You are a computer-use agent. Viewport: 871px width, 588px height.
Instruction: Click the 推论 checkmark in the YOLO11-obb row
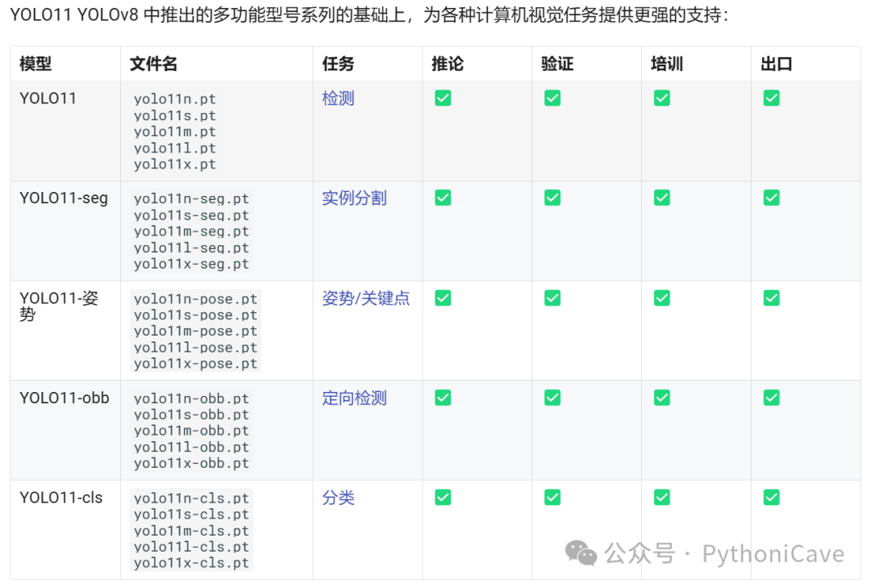tap(443, 398)
